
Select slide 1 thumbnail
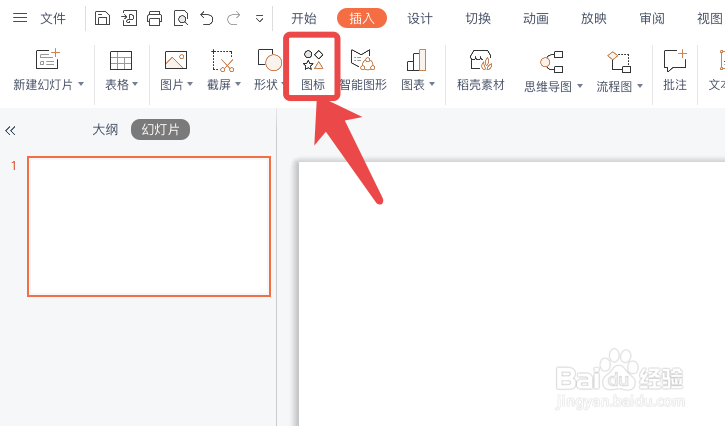149,226
